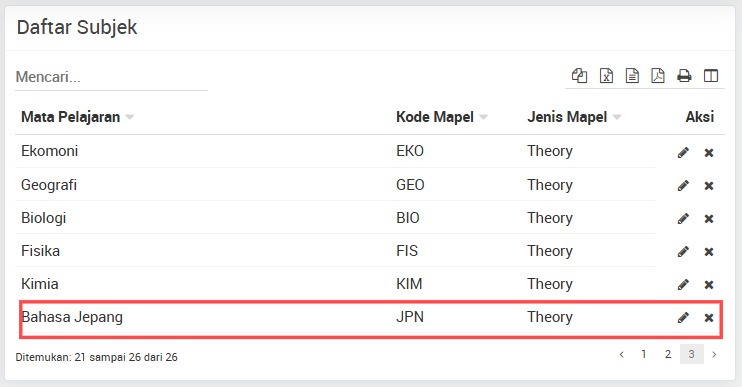Sort by Mata Pelajaran column arrow
The height and width of the screenshot is (387, 742).
point(129,117)
